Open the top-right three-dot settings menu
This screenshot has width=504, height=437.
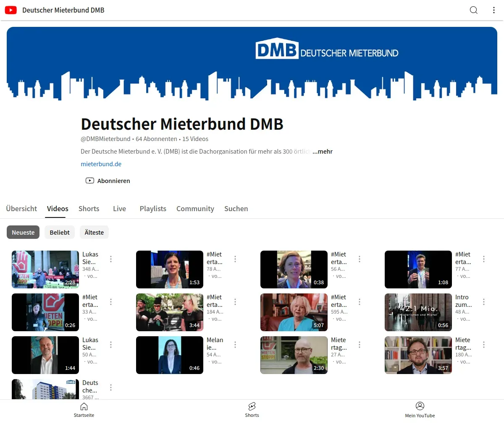coord(493,10)
